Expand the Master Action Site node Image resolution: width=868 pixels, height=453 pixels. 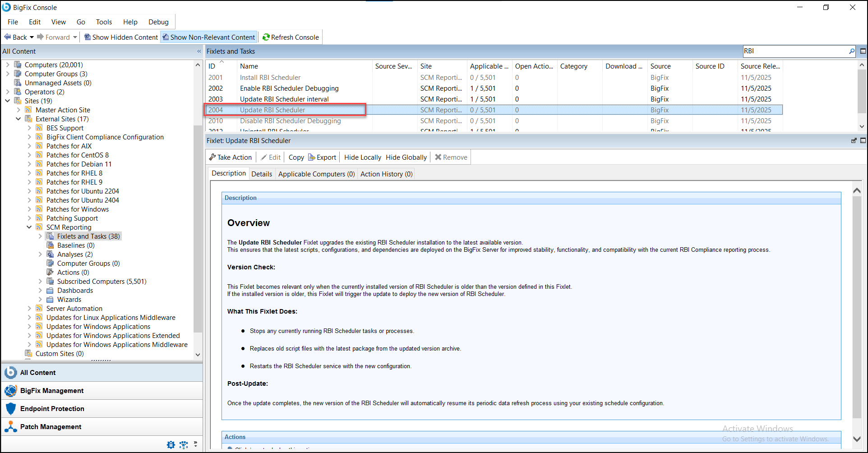pyautogui.click(x=18, y=110)
